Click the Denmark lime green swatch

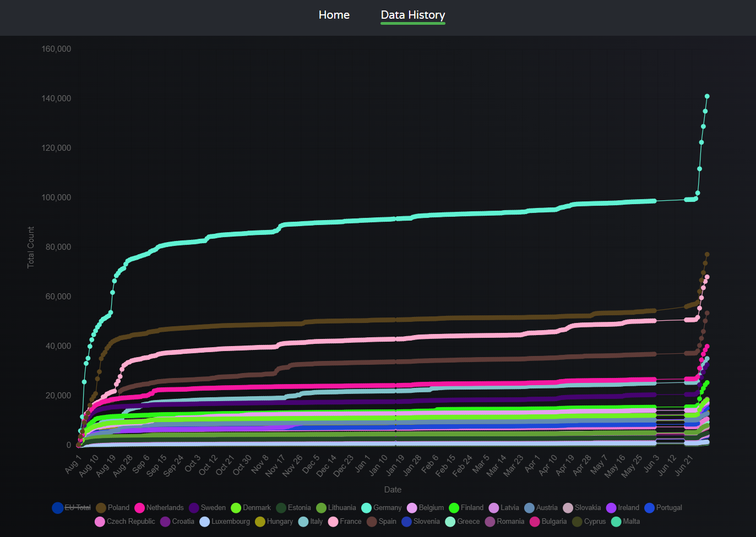[x=236, y=508]
